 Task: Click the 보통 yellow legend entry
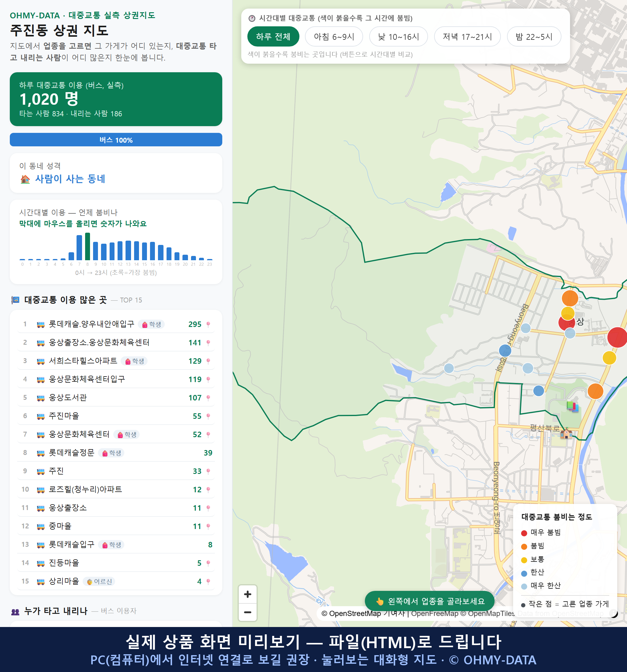point(533,559)
